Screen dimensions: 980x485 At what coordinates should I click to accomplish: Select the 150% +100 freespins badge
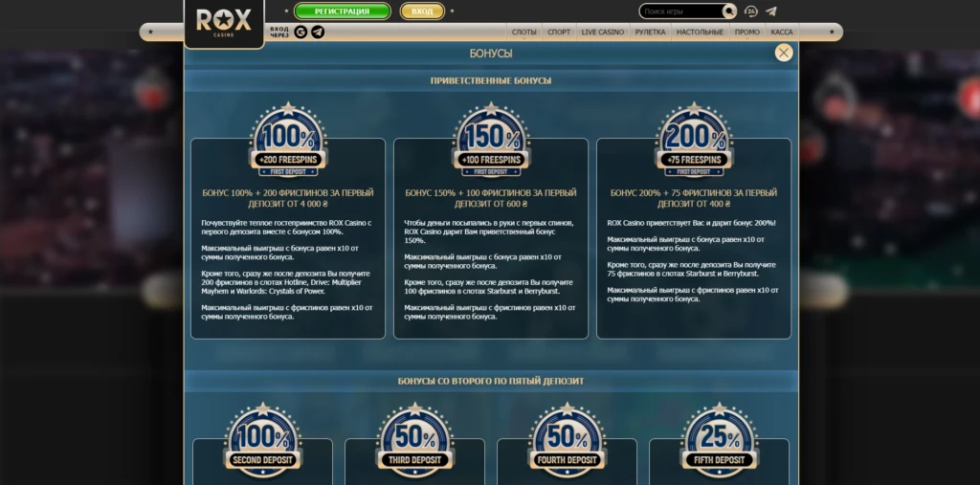tap(491, 140)
